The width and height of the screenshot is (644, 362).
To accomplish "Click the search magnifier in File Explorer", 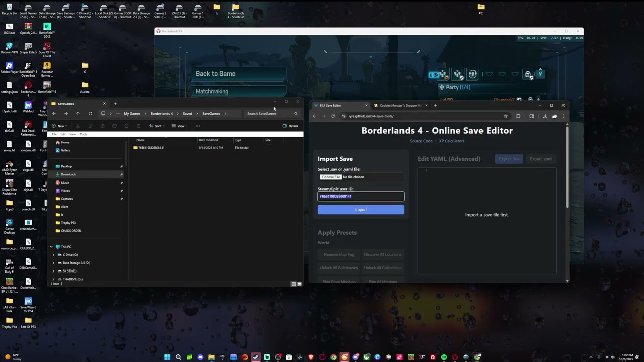I will [x=296, y=113].
